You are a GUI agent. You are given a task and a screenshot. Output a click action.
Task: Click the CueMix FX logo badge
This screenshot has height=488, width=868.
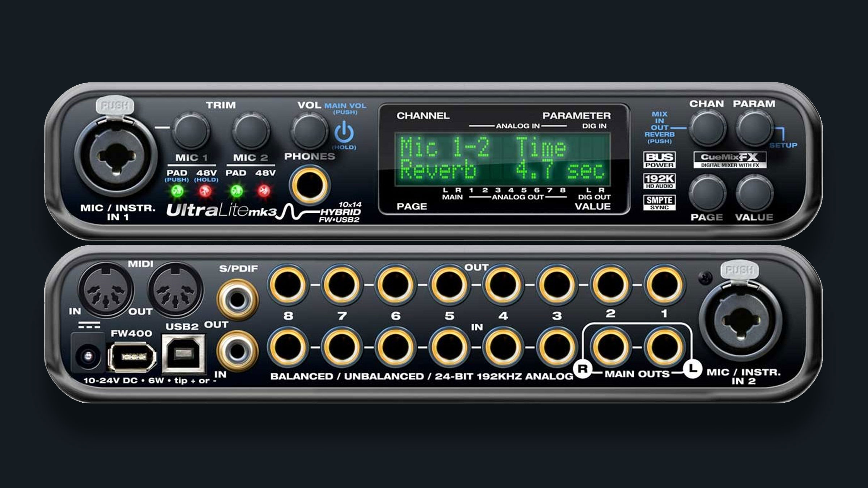pyautogui.click(x=730, y=160)
